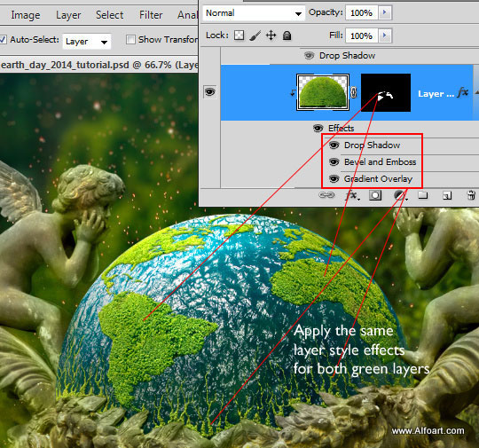Click the Gradient Overlay effect name
Image resolution: width=479 pixels, height=448 pixels.
click(x=378, y=179)
